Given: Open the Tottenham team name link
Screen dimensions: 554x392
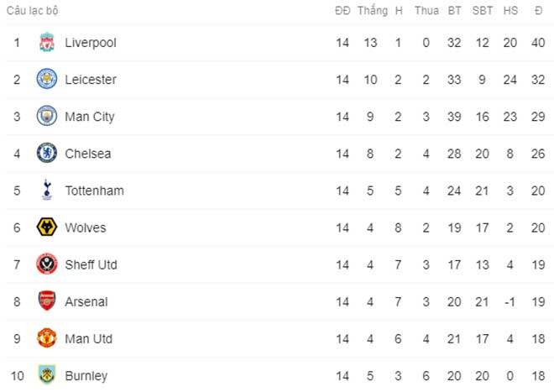Looking at the screenshot, I should 94,191.
